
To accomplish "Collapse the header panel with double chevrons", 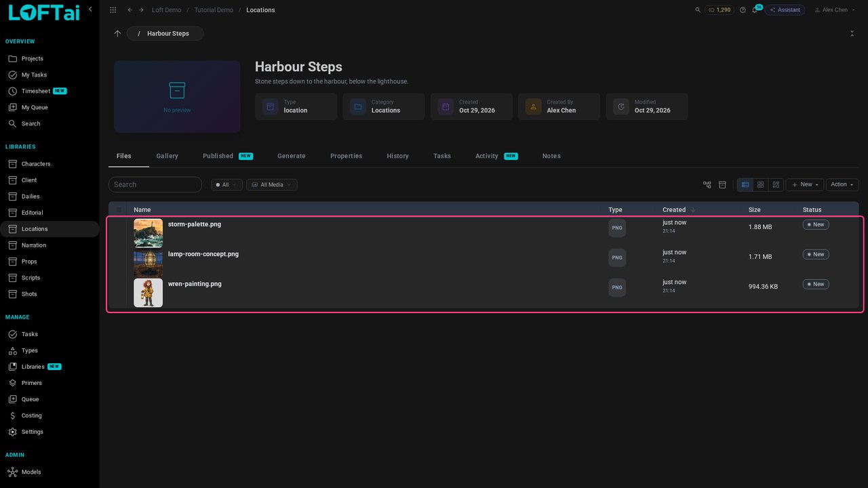I will [852, 33].
